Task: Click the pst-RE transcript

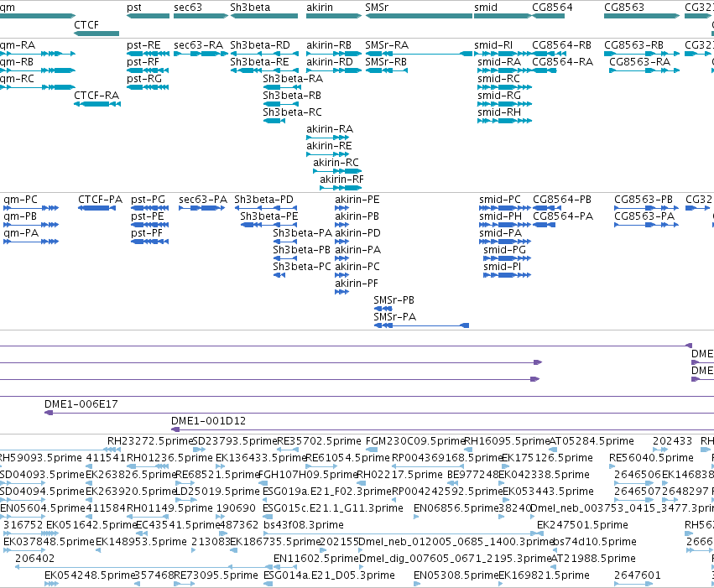Action: coord(148,54)
